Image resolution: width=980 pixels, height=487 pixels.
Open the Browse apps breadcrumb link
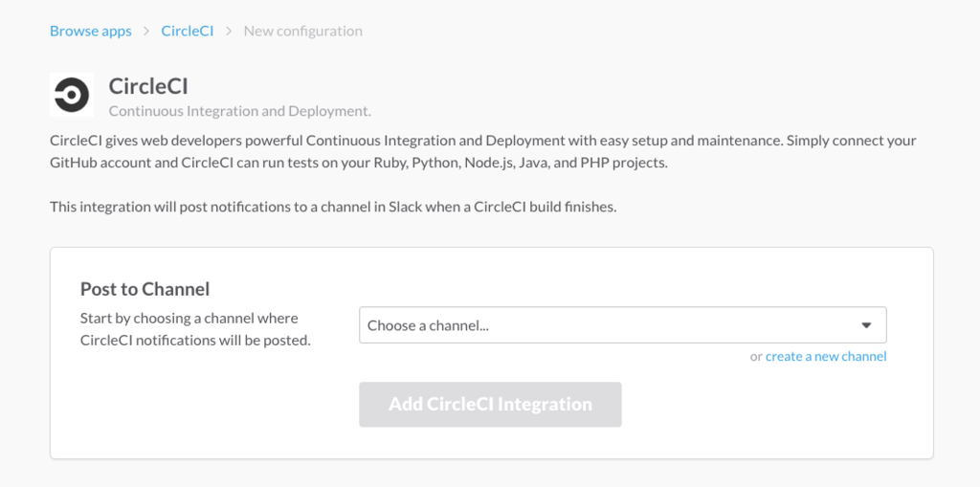coord(91,31)
